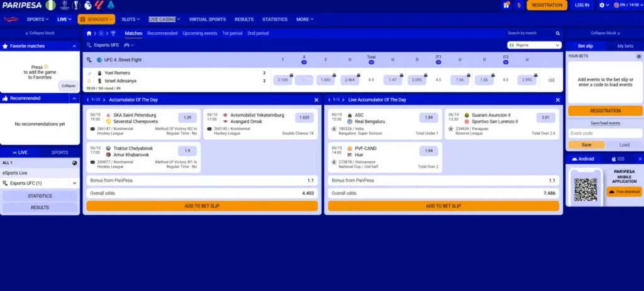Open the BONUSES menu
The width and height of the screenshot is (644, 291).
coord(96,20)
